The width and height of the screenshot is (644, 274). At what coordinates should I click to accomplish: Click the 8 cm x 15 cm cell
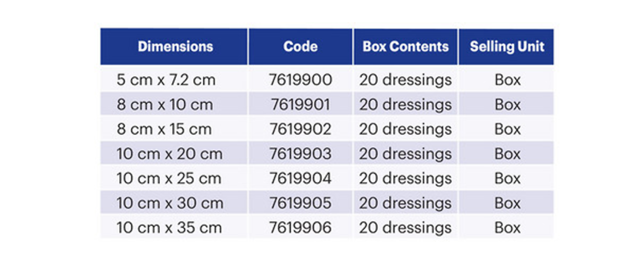tap(164, 129)
